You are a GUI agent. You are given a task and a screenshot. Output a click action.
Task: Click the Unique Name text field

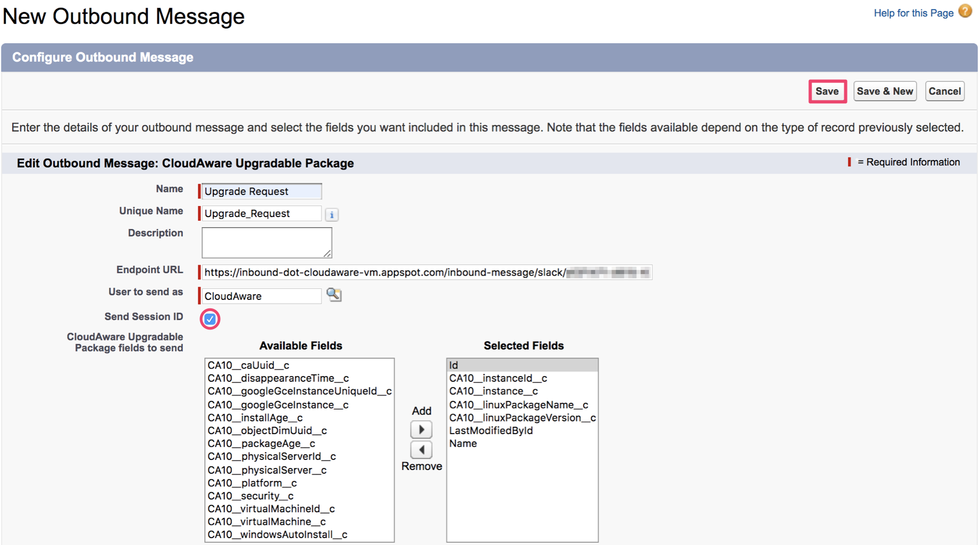tap(261, 213)
